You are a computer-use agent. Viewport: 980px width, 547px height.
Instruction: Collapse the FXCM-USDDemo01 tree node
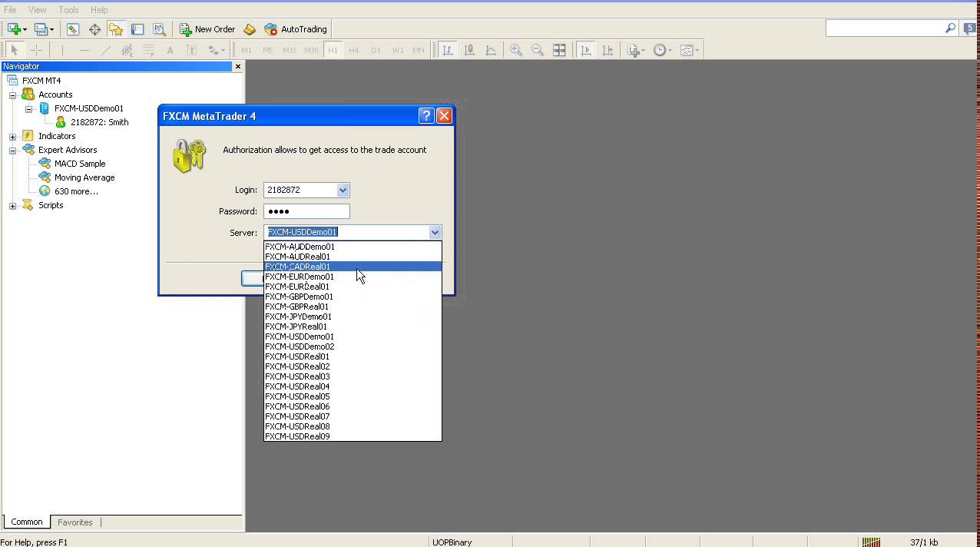[x=28, y=108]
